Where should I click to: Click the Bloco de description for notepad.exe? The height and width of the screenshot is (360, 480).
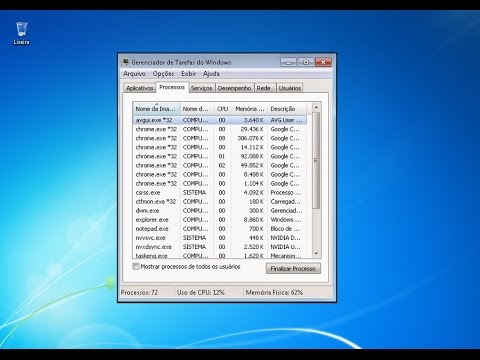285,229
